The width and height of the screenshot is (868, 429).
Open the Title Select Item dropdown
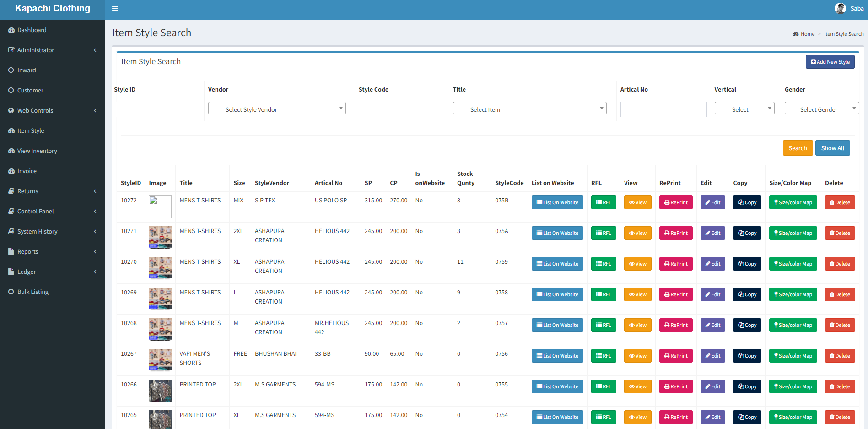529,109
